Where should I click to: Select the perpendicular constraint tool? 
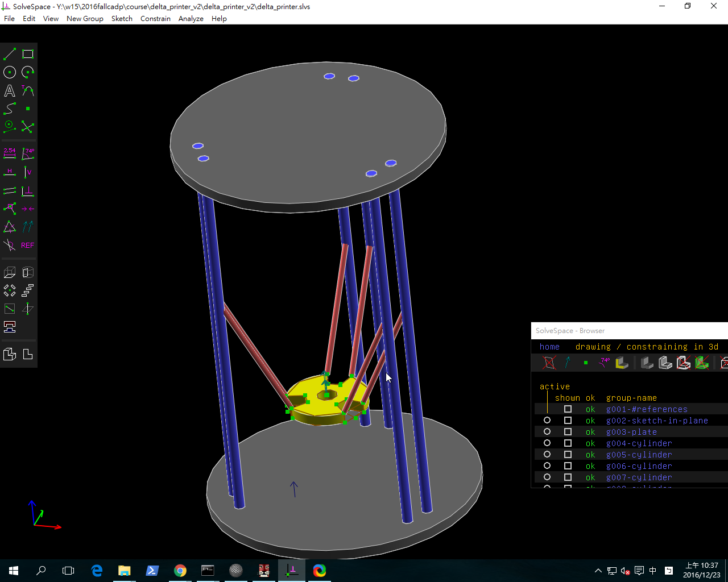(x=27, y=191)
